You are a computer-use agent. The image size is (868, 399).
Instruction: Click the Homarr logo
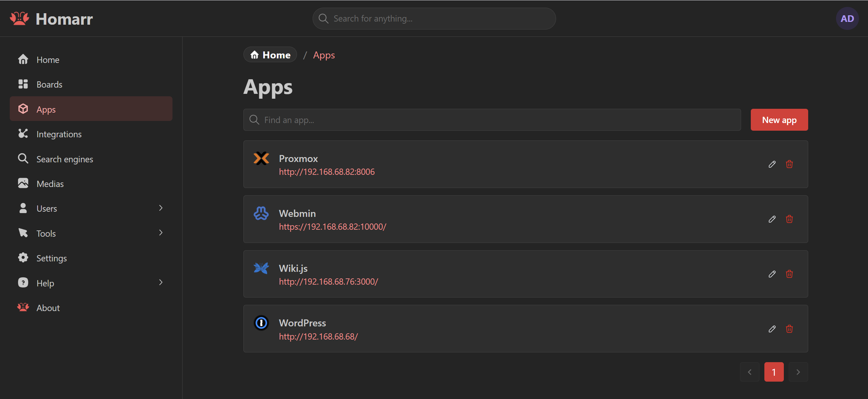(x=51, y=18)
